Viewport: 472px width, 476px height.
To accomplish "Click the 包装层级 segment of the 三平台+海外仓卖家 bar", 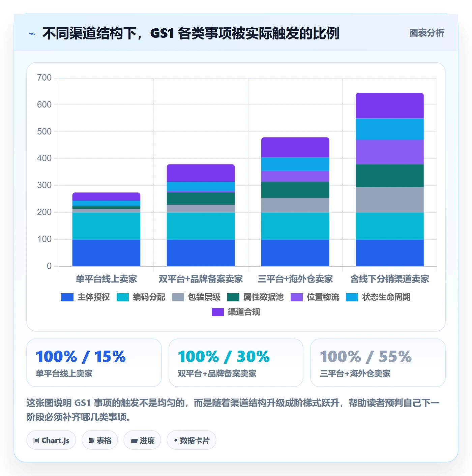I will (295, 205).
